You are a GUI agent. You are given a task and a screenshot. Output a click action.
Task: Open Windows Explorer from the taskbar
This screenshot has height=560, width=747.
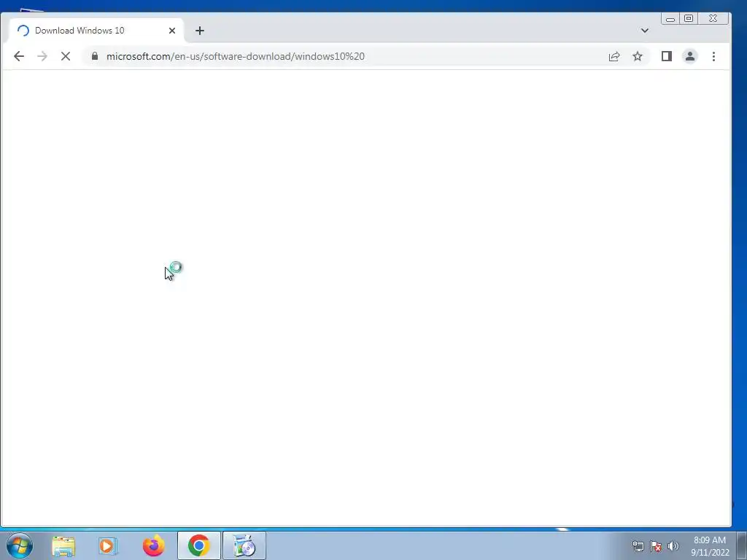tap(63, 545)
